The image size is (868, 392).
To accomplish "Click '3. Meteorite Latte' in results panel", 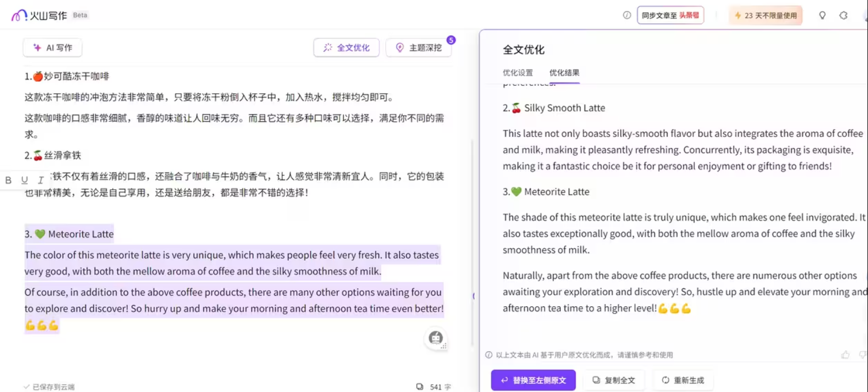I will coord(546,192).
